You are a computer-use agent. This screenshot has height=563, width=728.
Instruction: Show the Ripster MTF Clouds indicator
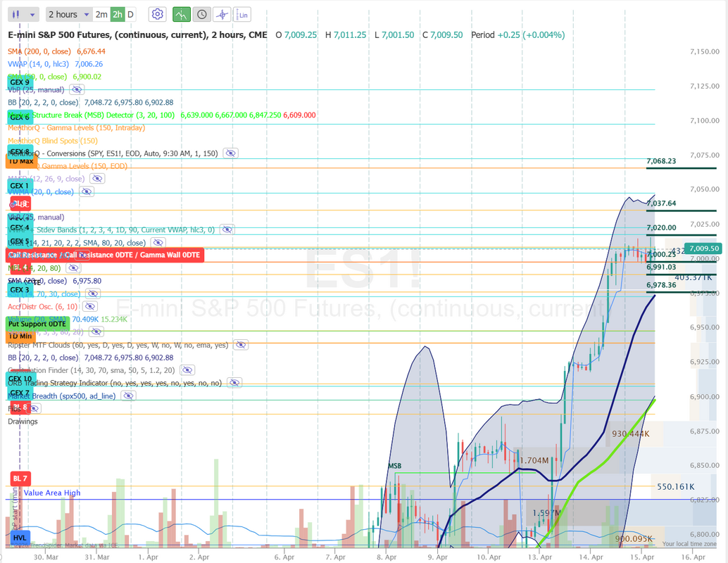pyautogui.click(x=240, y=345)
